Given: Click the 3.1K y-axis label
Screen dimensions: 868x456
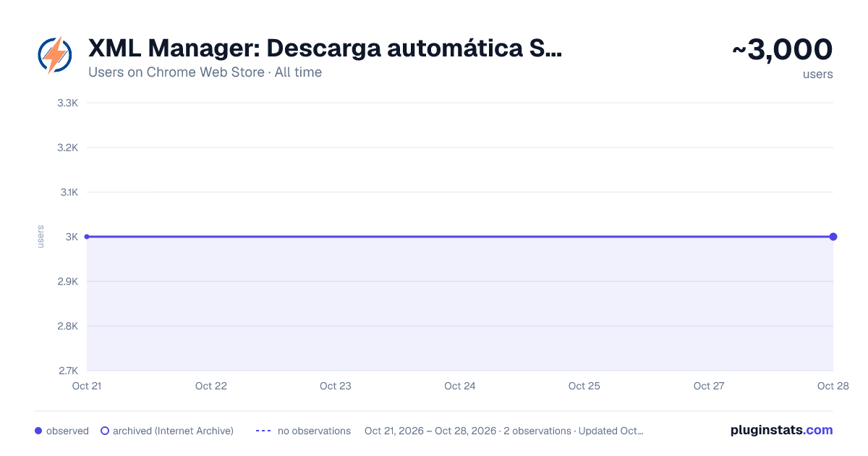Looking at the screenshot, I should tap(68, 192).
